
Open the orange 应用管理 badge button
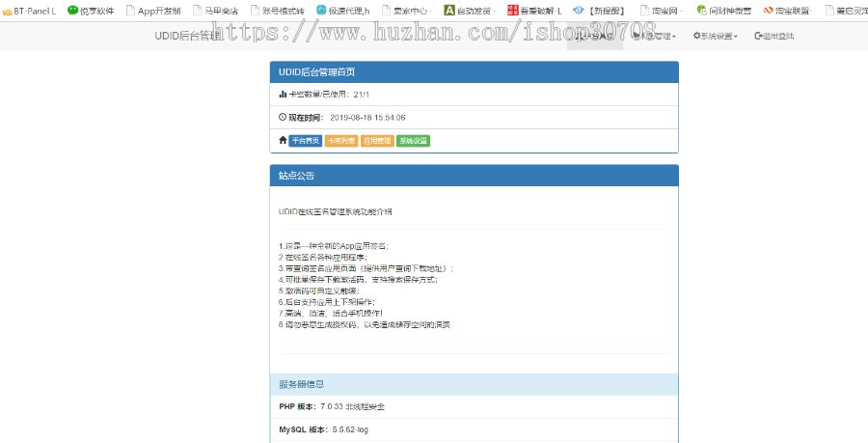(x=377, y=141)
